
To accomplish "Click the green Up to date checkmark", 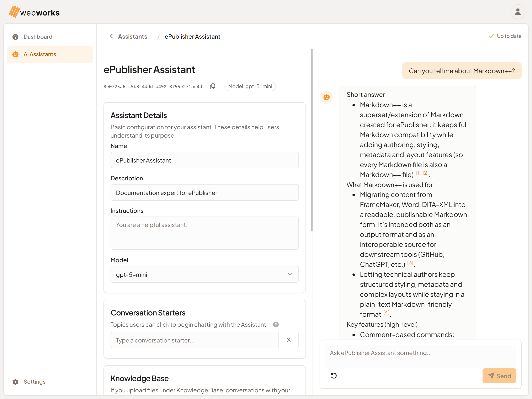I will point(491,36).
